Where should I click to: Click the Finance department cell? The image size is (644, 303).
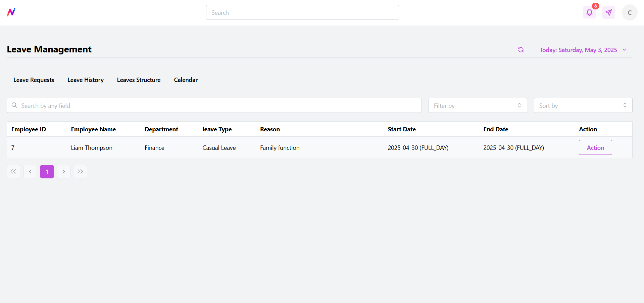click(x=154, y=148)
